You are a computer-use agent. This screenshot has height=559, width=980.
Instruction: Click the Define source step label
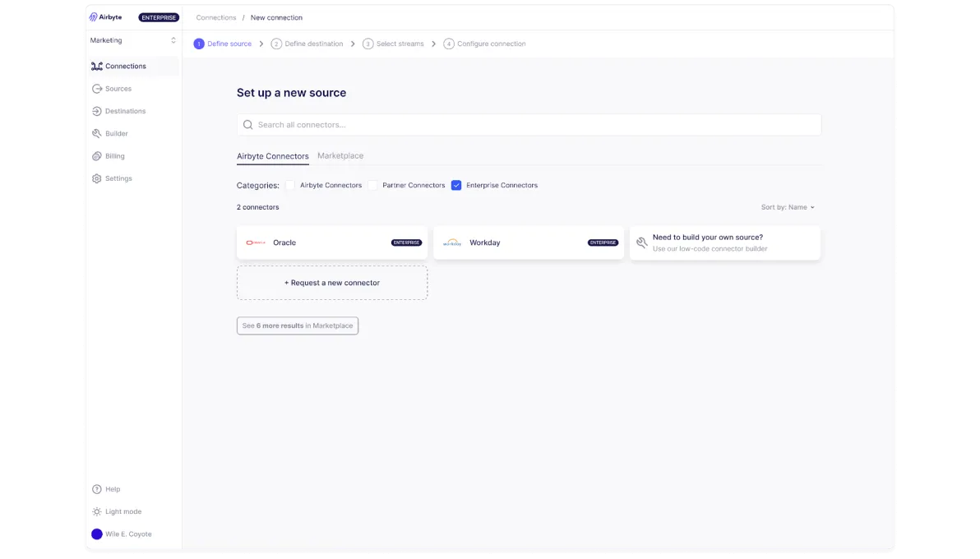click(x=229, y=44)
